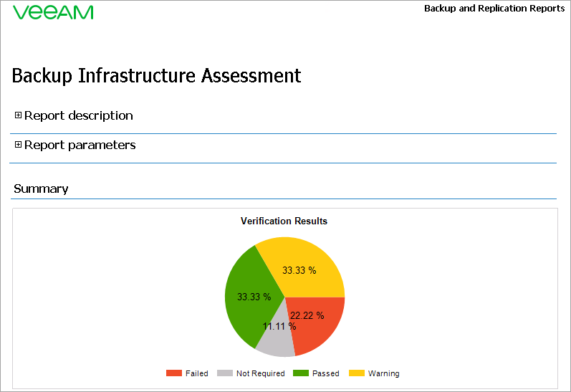Viewport: 571px width, 392px height.
Task: Click the Report parameters heading text
Action: [80, 145]
